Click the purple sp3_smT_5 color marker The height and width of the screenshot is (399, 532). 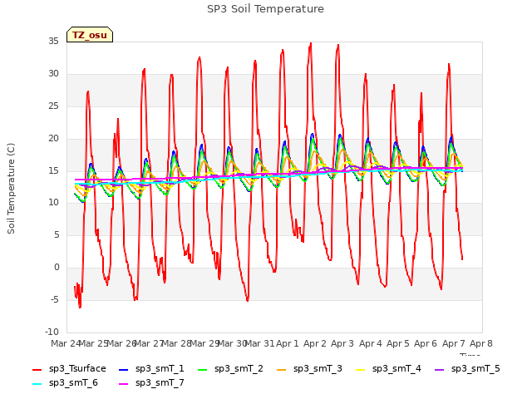point(440,369)
